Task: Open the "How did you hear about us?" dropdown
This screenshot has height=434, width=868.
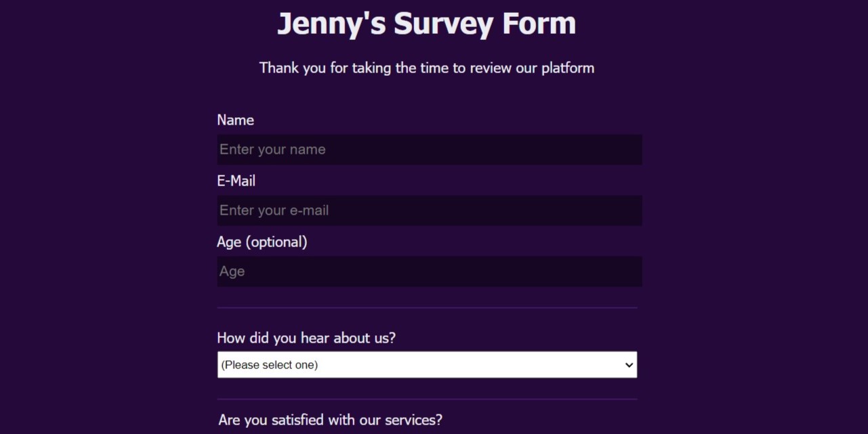Action: pos(427,364)
